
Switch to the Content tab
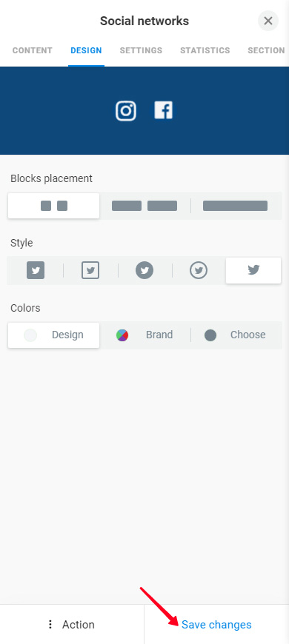click(33, 50)
